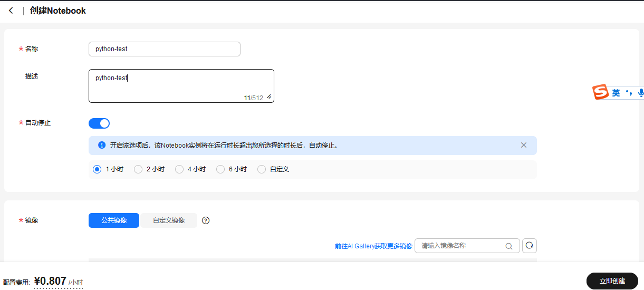
Task: Click the 自动停止 field label
Action: point(38,123)
